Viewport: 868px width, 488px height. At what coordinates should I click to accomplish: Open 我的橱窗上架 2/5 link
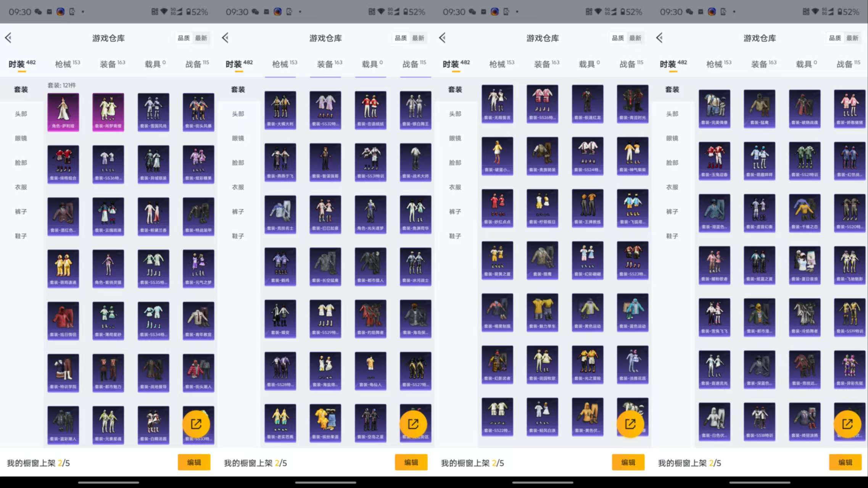pyautogui.click(x=38, y=463)
